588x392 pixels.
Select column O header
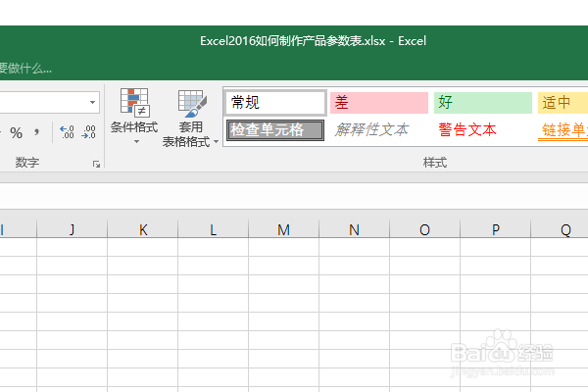pos(424,229)
